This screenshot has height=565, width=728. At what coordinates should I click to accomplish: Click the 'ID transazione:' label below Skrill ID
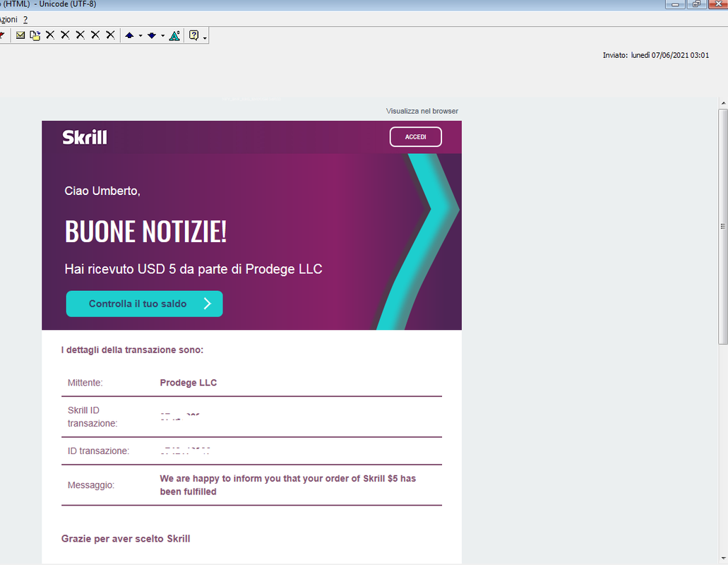click(x=98, y=451)
